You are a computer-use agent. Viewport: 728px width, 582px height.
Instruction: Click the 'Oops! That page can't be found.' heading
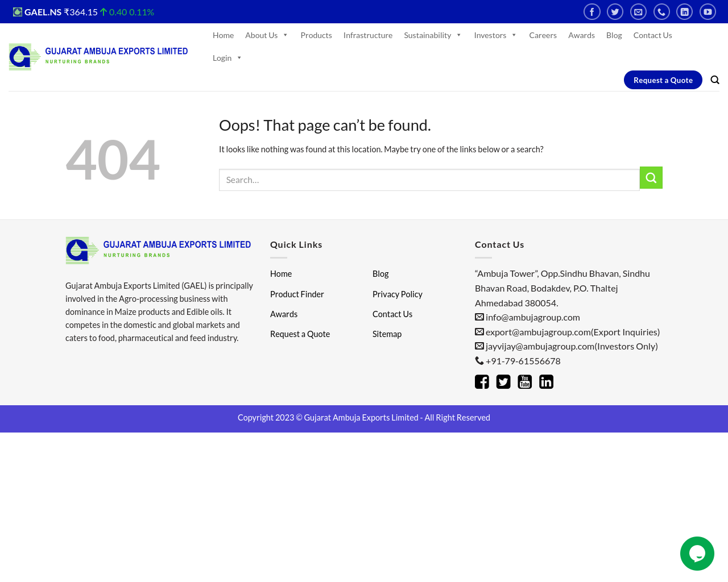(x=325, y=125)
